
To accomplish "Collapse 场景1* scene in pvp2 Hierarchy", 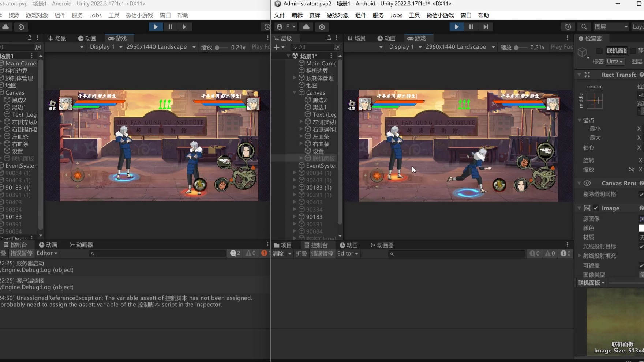I will tap(288, 56).
